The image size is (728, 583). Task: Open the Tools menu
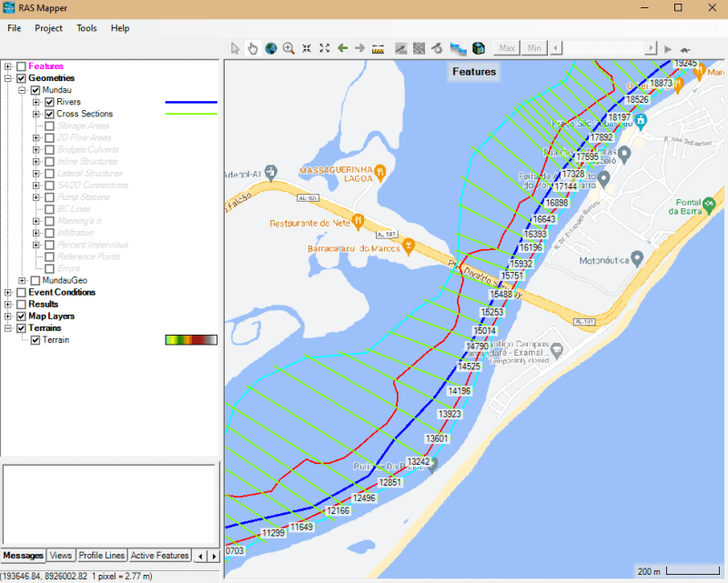86,28
